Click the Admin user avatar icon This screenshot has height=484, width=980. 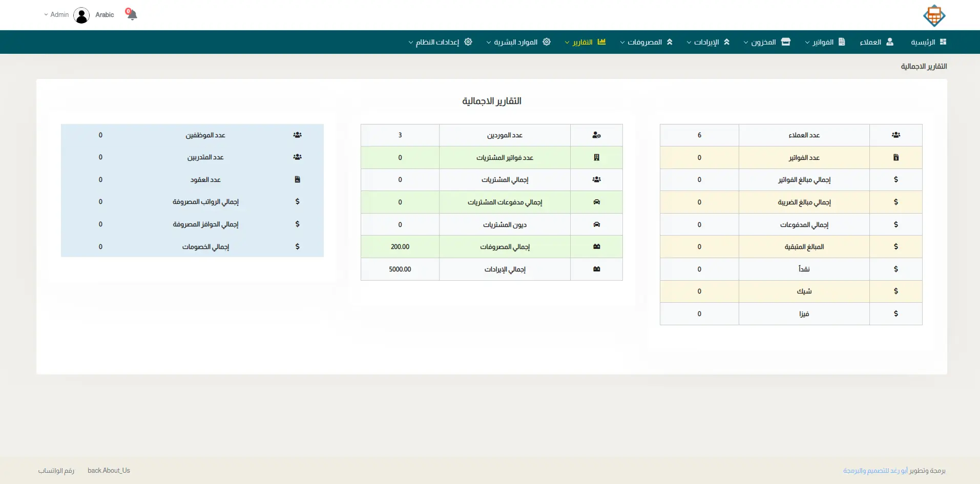click(x=81, y=15)
